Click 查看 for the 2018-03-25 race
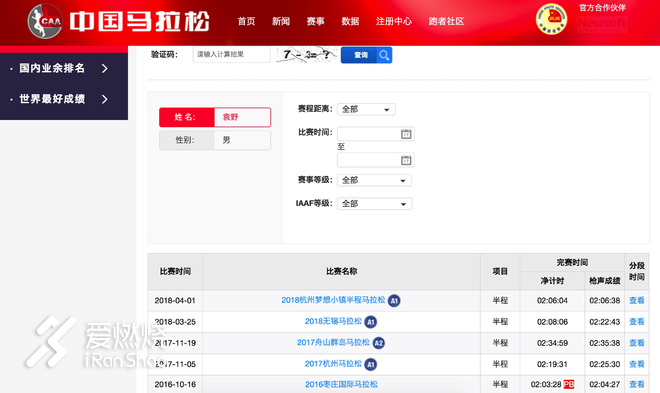660x393 pixels. (x=636, y=322)
